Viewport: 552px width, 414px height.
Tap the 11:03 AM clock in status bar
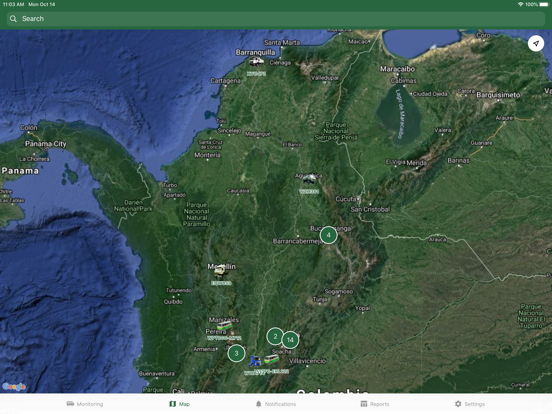13,4
